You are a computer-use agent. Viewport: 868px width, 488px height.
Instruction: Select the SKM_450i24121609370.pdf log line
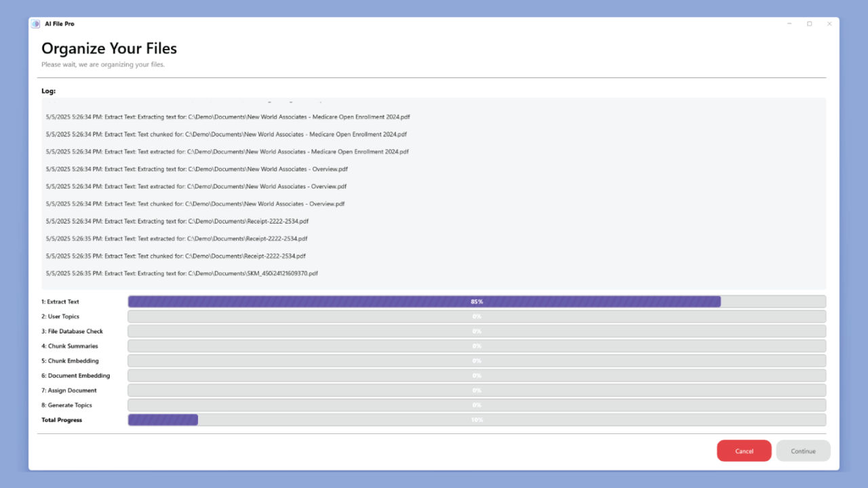point(182,273)
